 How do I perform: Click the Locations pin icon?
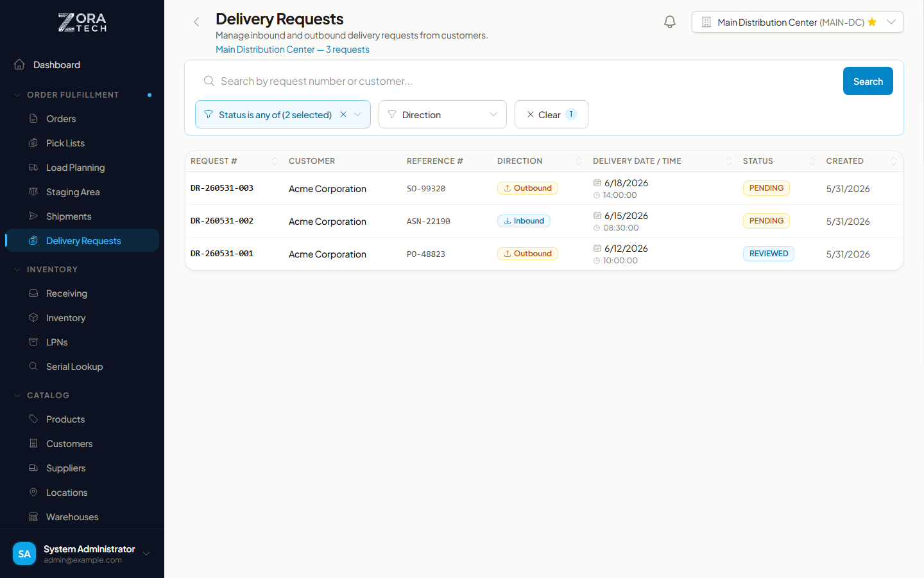tap(33, 492)
